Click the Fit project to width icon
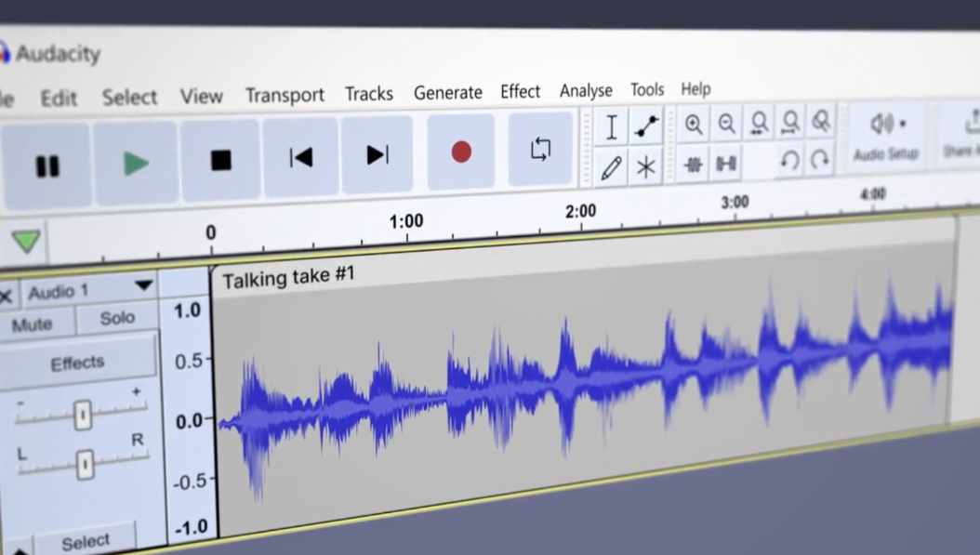 click(790, 122)
